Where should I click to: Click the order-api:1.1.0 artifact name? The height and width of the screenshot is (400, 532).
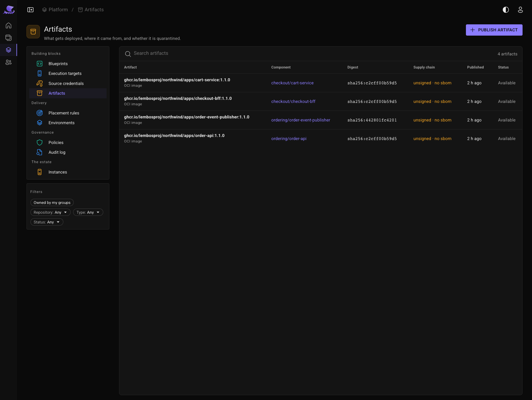pos(174,135)
